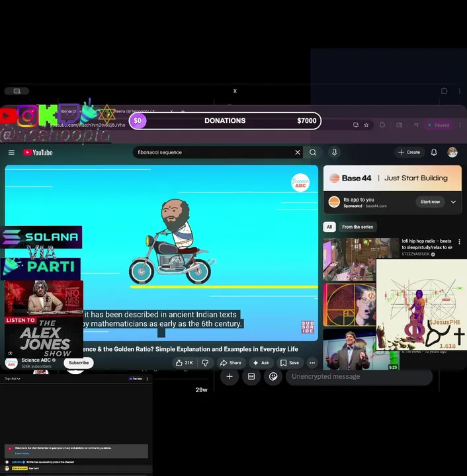Open the live chat three-dot menu
This screenshot has height=476, width=467.
(x=147, y=379)
